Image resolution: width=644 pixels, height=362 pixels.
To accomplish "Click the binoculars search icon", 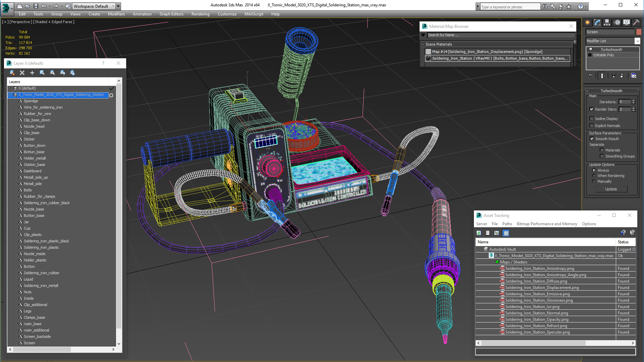I will tap(545, 6).
